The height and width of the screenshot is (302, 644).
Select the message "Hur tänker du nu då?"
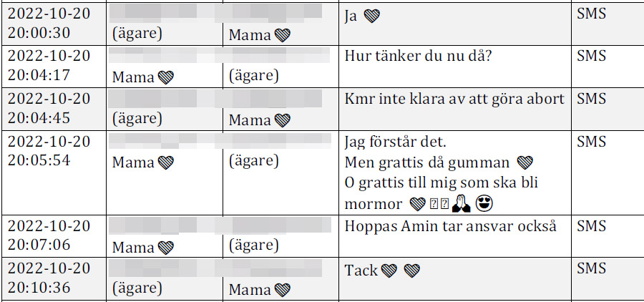click(x=417, y=57)
